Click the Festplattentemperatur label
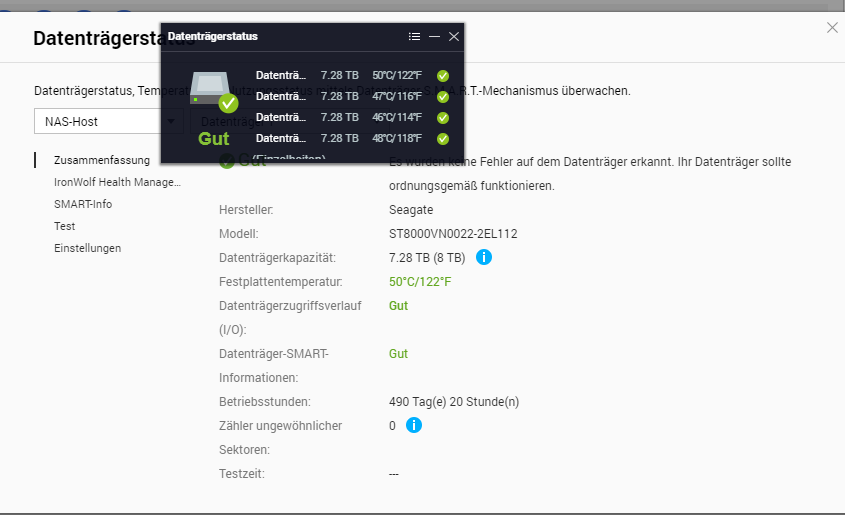845x515 pixels. point(281,282)
